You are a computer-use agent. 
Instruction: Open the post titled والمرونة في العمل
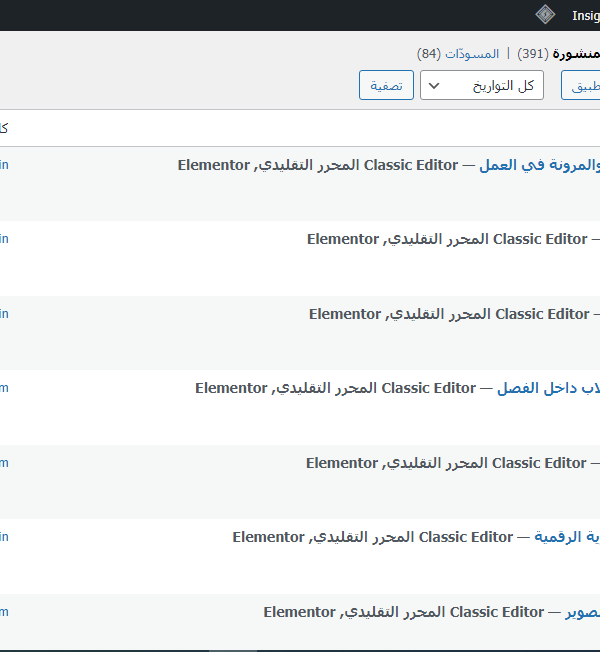(539, 165)
